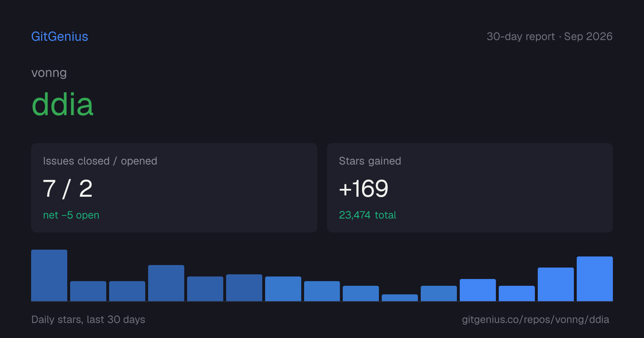644x338 pixels.
Task: Click the 7 / 2 issues value
Action: pyautogui.click(x=68, y=188)
